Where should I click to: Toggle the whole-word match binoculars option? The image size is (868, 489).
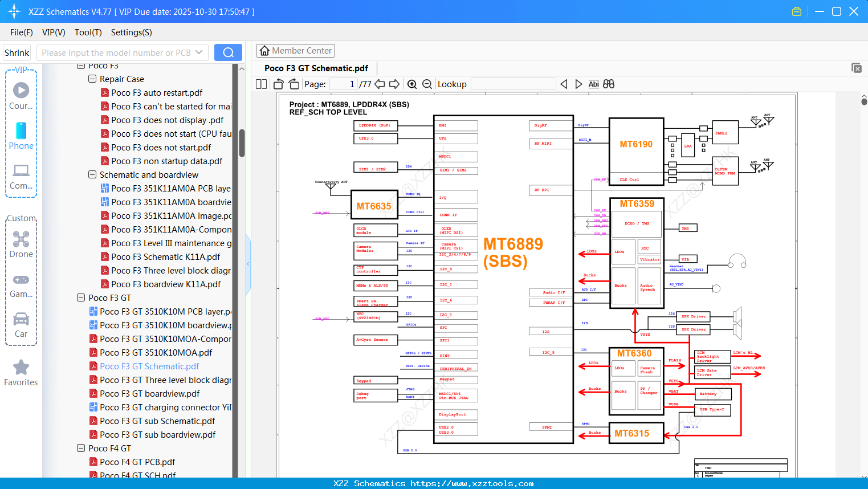click(608, 84)
